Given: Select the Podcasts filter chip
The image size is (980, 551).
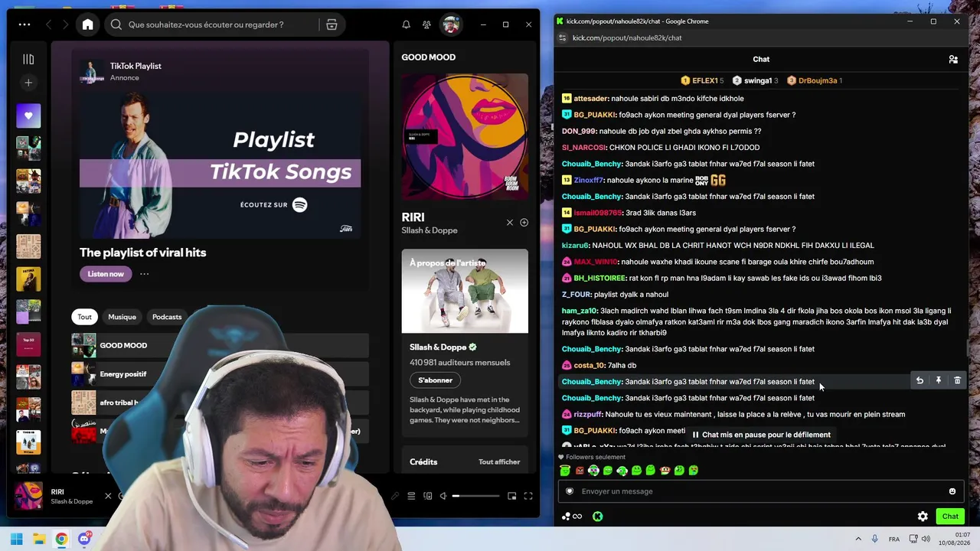Looking at the screenshot, I should tap(167, 317).
